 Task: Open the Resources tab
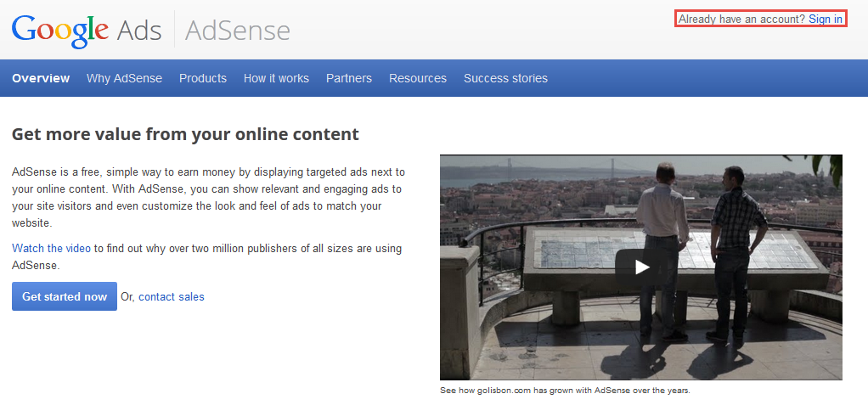pos(418,78)
